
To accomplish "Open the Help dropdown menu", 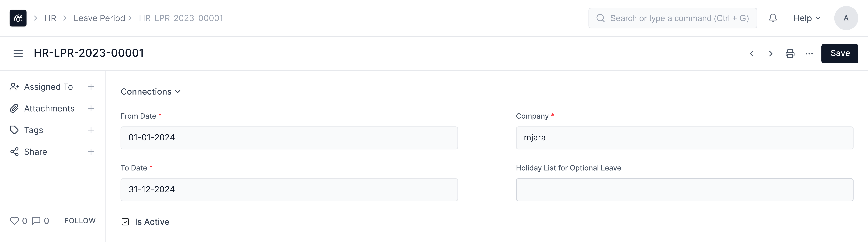I will coord(807,18).
